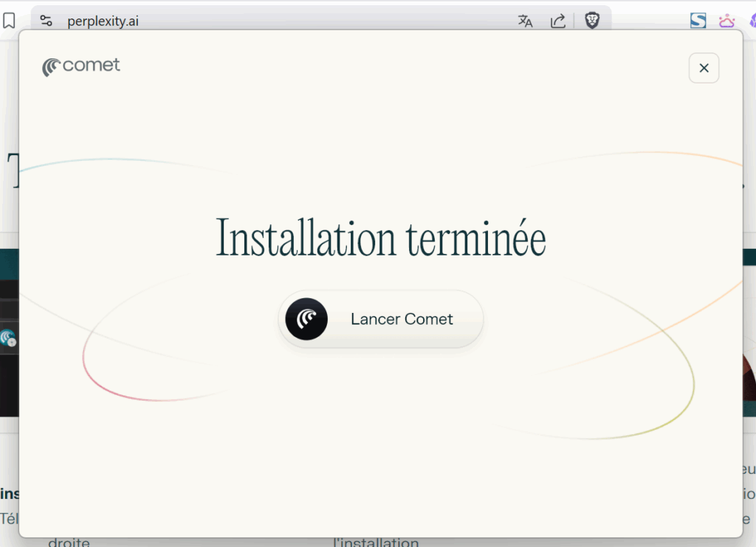
Task: Click the teal Comet installer icon behind dialog
Action: pyautogui.click(x=8, y=338)
